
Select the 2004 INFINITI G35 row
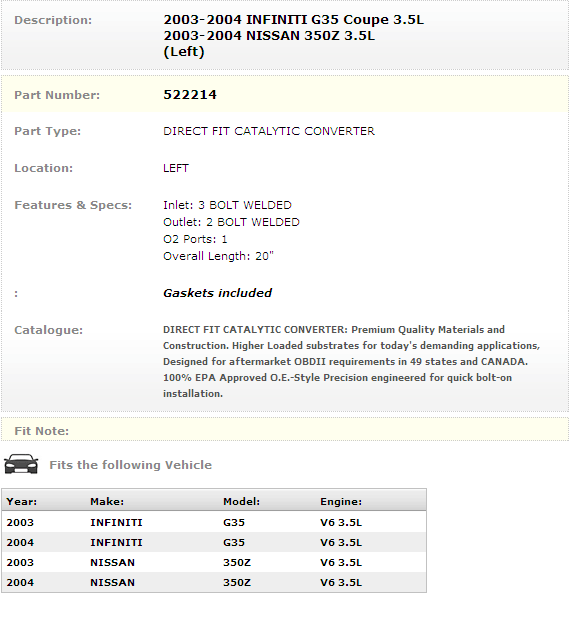point(214,542)
